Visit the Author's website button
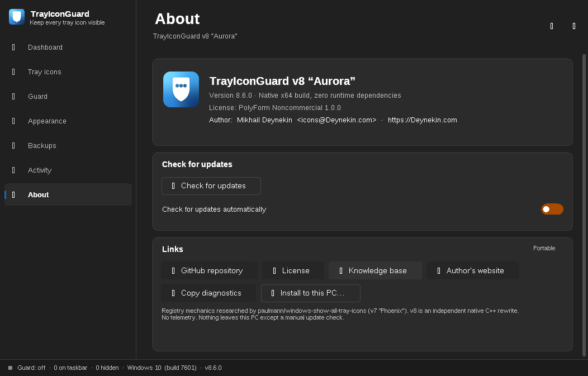The image size is (588, 376). (473, 270)
